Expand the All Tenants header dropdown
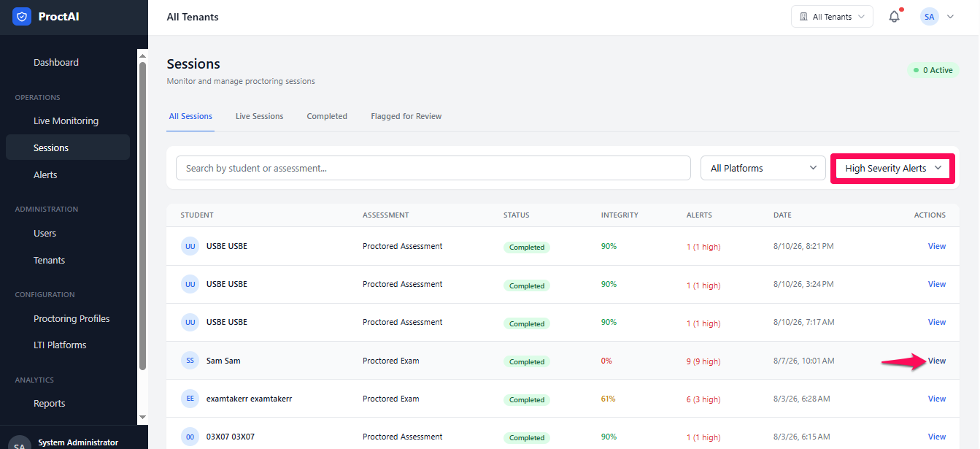 pyautogui.click(x=832, y=17)
